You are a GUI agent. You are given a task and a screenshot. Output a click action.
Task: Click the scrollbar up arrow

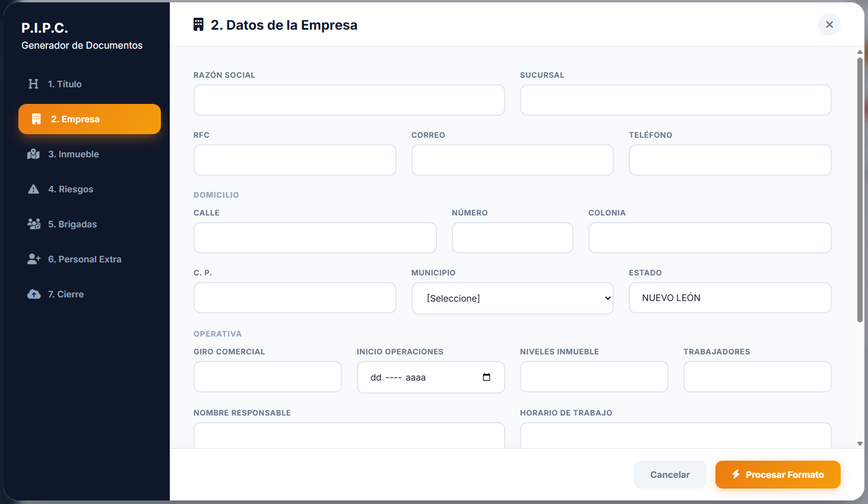[860, 52]
